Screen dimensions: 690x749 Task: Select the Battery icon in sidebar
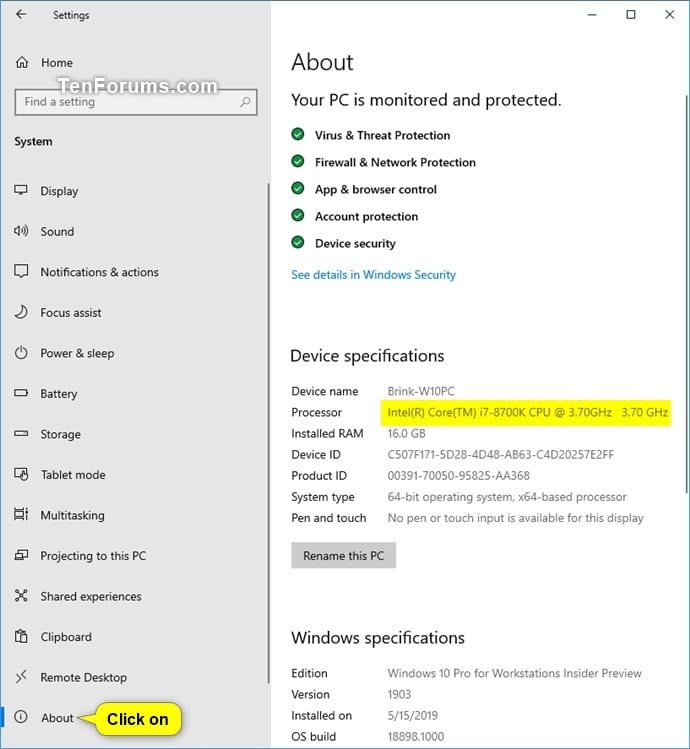21,393
